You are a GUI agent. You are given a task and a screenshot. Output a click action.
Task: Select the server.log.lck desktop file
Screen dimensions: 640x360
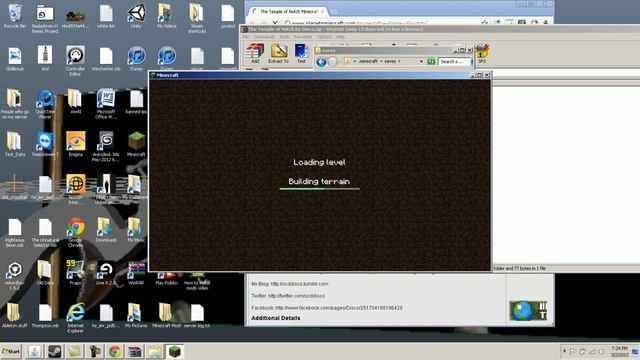(x=197, y=316)
